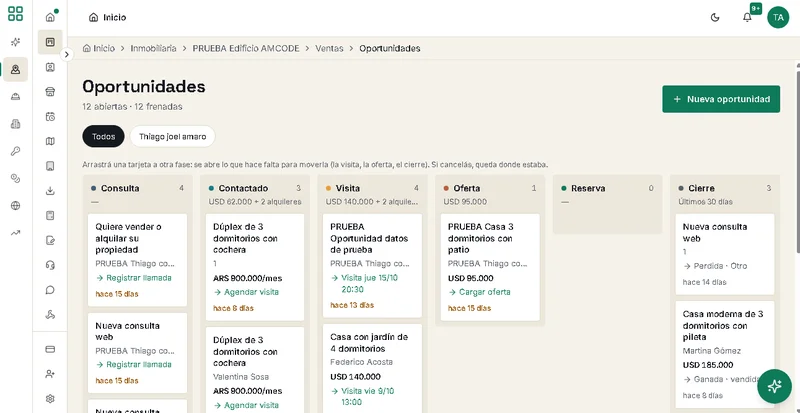Open the coins icon in left rail
This screenshot has height=413, width=800.
pos(15,178)
